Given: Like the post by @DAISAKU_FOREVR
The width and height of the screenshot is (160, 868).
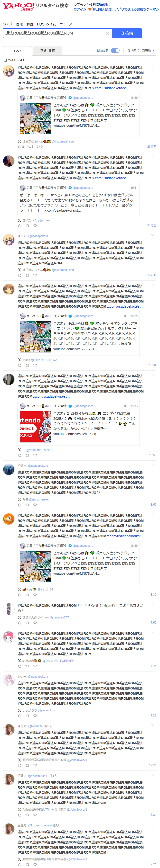Looking at the screenshot, I should (35, 666).
